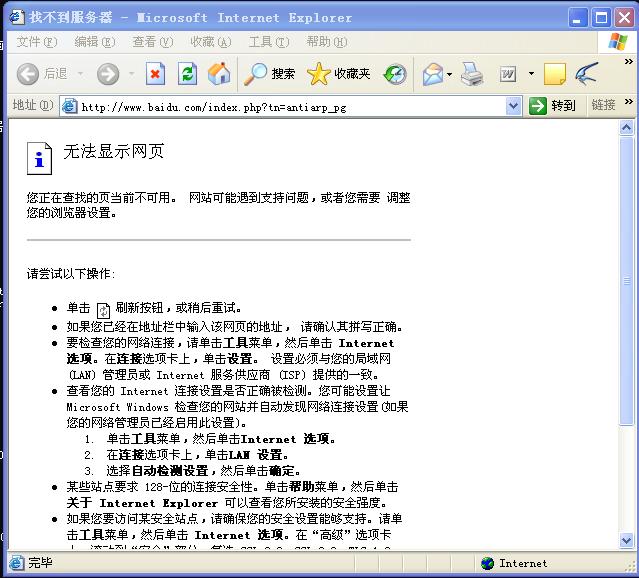Open the 帮助(H) menu
Image resolution: width=639 pixels, height=578 pixels.
327,42
